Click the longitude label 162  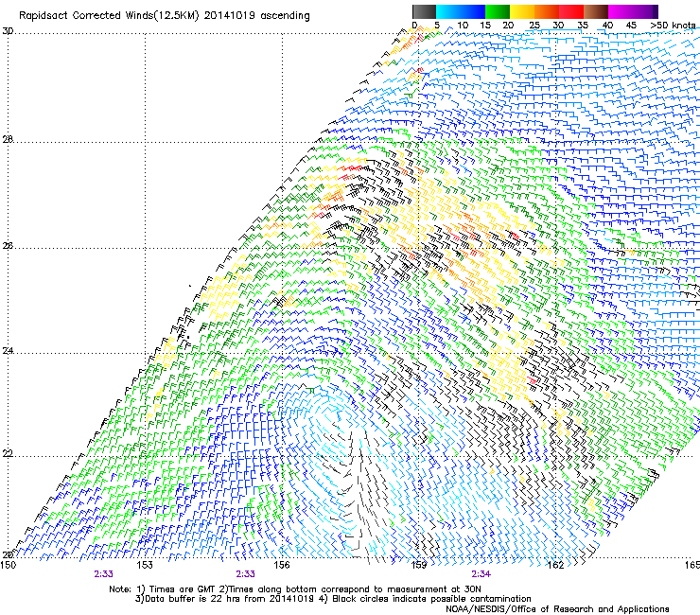[555, 565]
